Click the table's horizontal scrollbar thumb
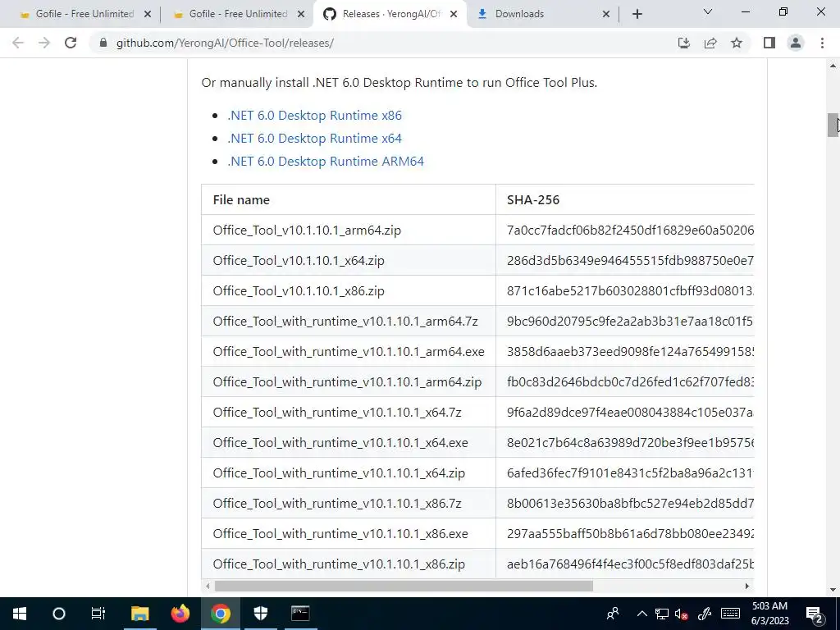This screenshot has height=630, width=840. pos(404,586)
